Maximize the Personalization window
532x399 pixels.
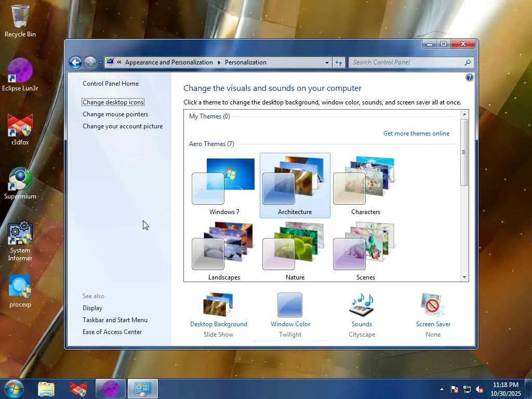444,44
